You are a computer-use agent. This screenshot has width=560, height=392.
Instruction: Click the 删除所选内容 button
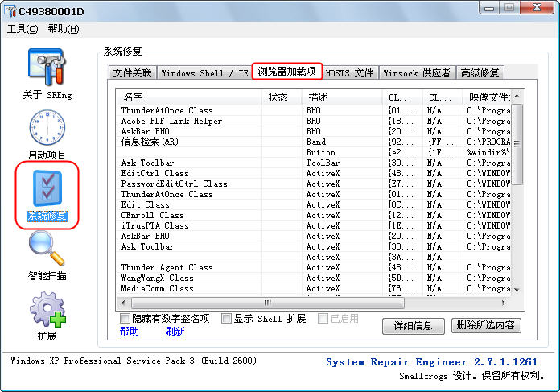click(x=486, y=325)
